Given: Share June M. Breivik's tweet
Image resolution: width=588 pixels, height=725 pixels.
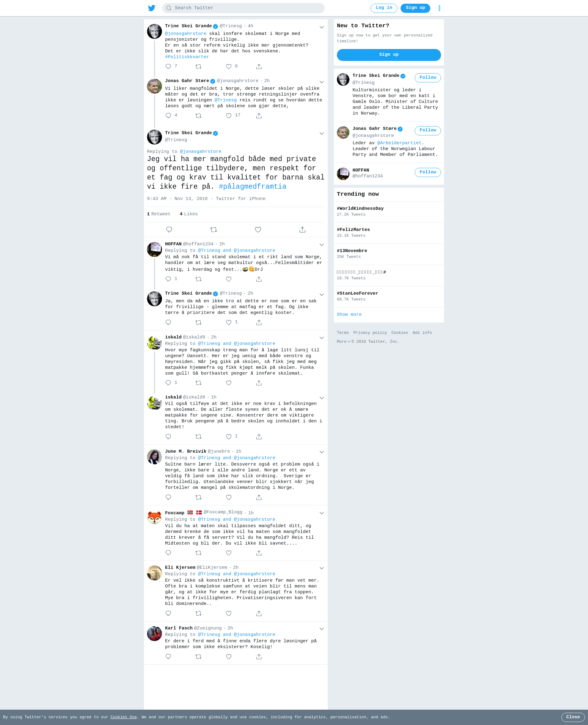Looking at the screenshot, I should coord(259,497).
